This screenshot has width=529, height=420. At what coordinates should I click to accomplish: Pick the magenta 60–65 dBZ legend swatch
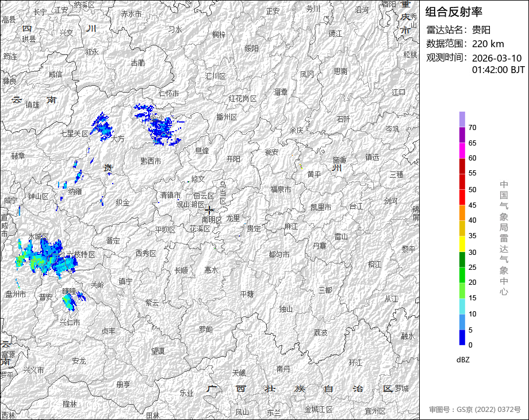click(x=462, y=151)
